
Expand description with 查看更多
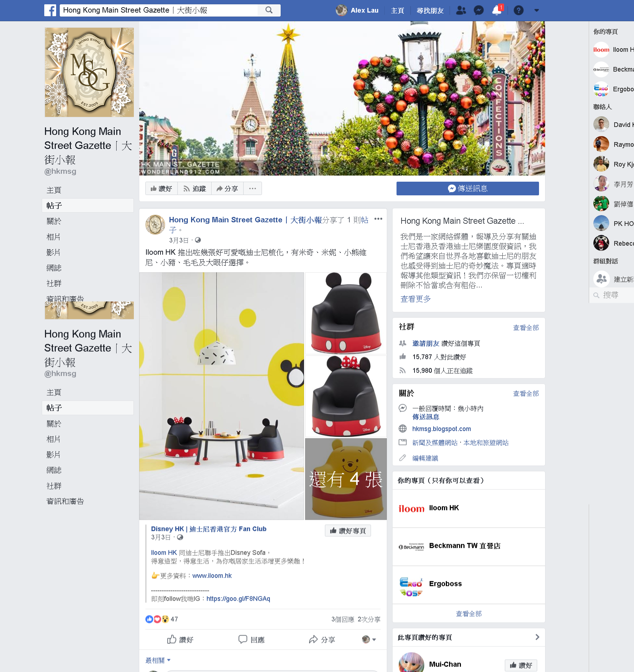416,299
